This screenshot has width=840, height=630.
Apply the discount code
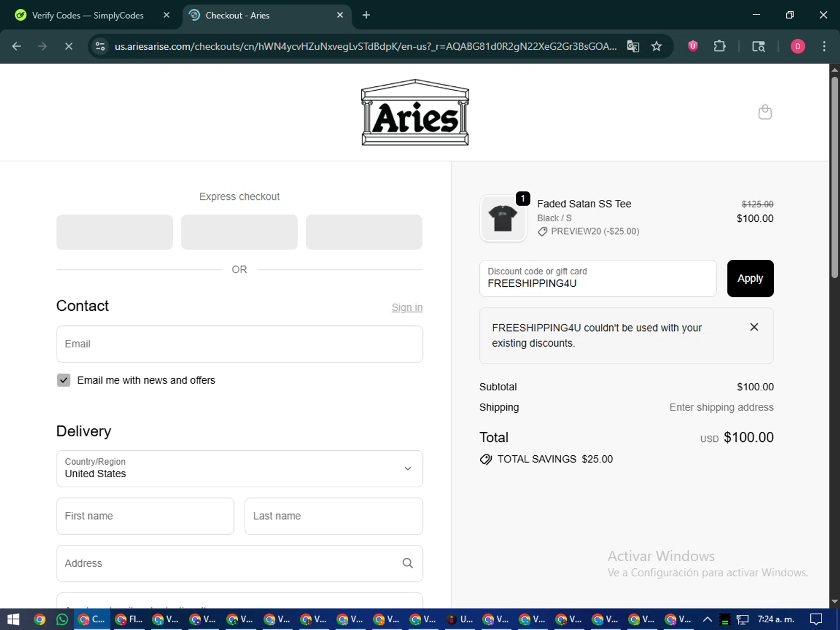pyautogui.click(x=750, y=278)
